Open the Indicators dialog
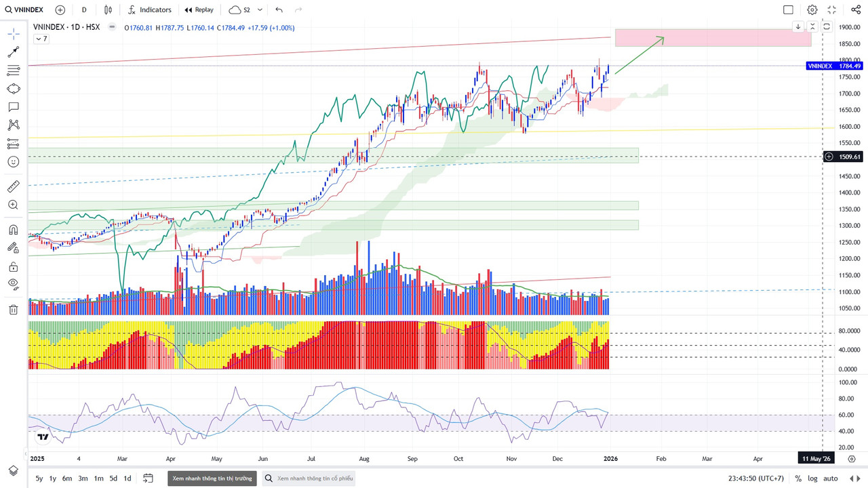 149,10
